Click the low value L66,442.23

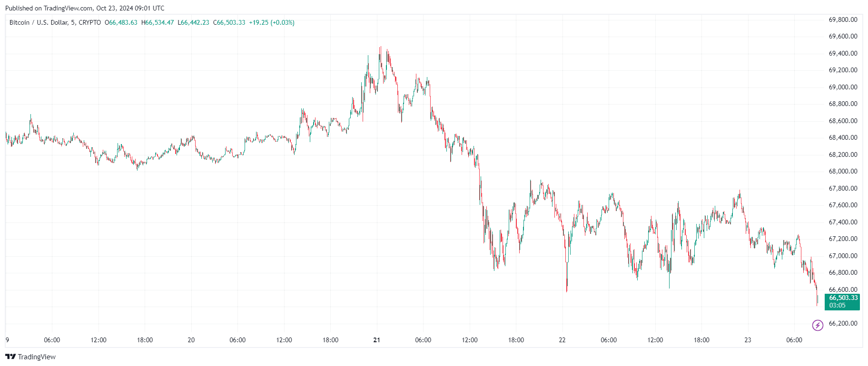193,22
